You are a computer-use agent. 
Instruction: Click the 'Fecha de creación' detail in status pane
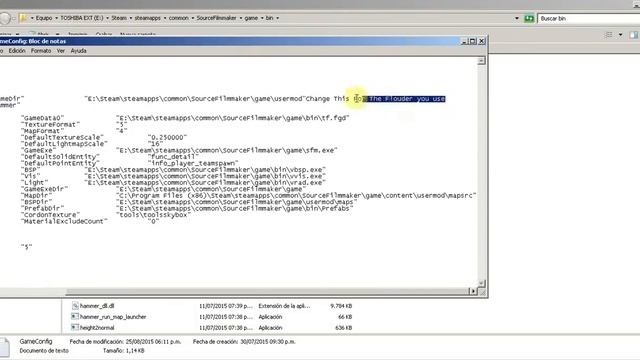[x=244, y=342]
